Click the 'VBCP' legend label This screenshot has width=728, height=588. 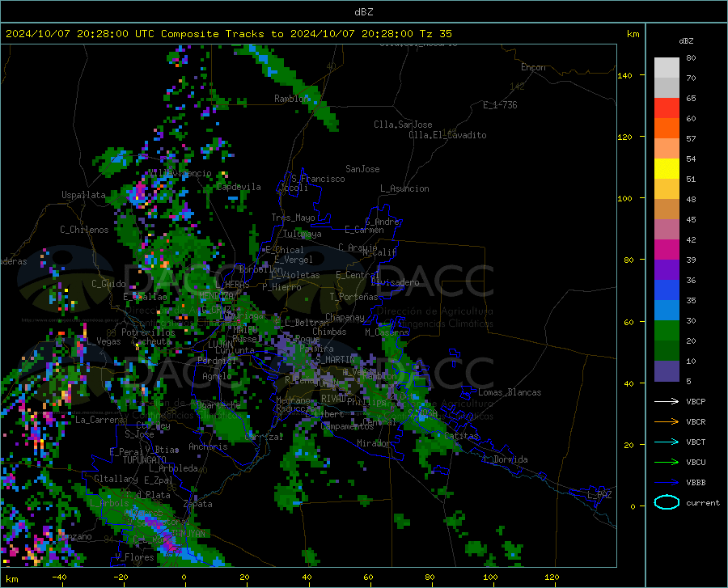pos(696,401)
